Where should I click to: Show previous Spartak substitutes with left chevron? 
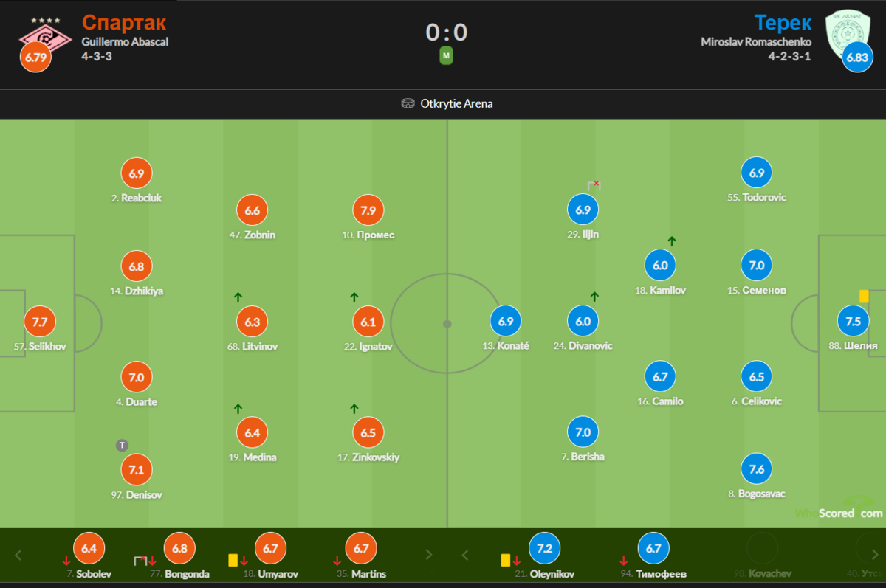pyautogui.click(x=18, y=555)
